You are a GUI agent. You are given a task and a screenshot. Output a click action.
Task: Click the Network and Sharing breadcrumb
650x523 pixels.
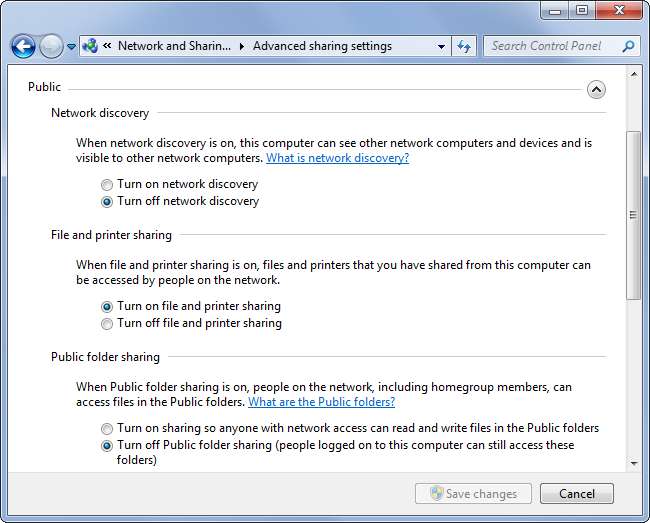[x=174, y=46]
